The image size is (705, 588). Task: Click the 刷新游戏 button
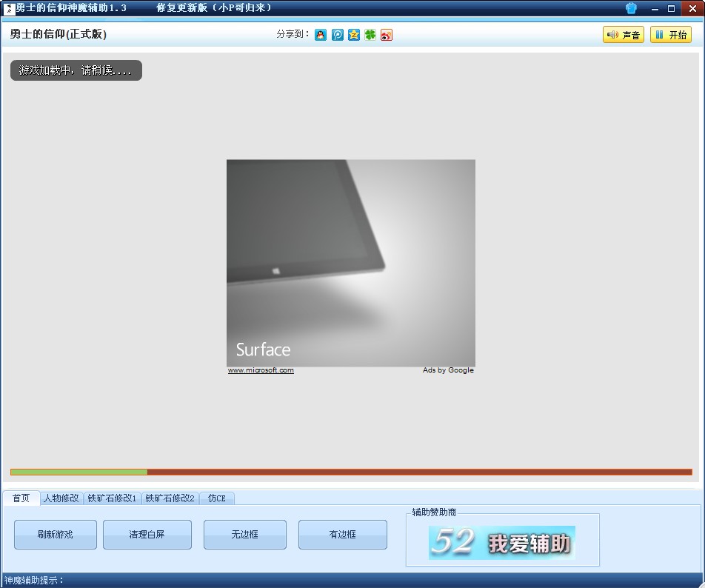coord(56,535)
